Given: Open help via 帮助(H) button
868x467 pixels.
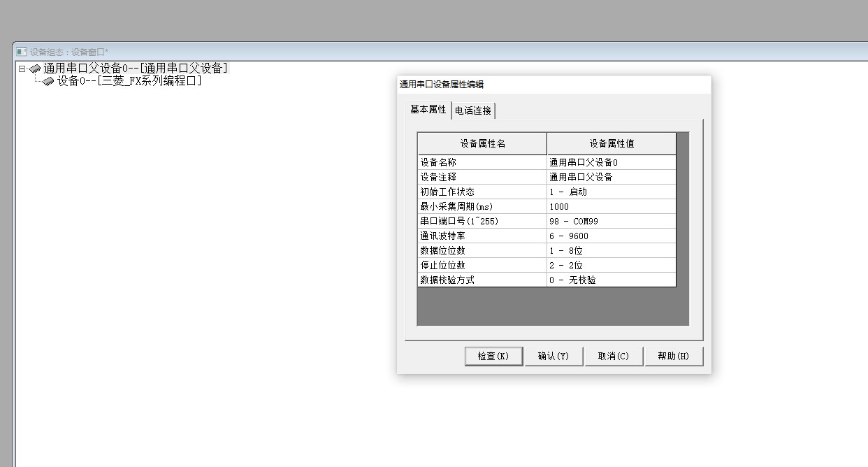Looking at the screenshot, I should (674, 356).
